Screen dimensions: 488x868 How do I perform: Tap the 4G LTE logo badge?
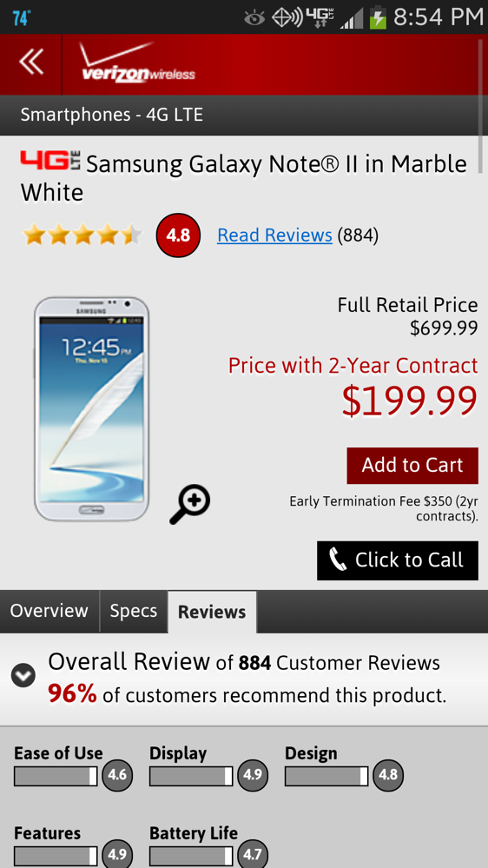50,161
